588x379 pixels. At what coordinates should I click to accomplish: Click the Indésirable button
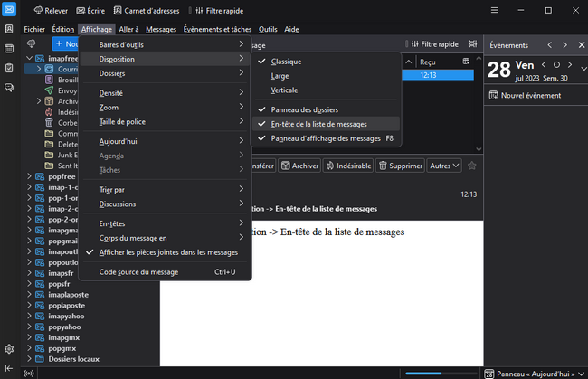coord(348,166)
